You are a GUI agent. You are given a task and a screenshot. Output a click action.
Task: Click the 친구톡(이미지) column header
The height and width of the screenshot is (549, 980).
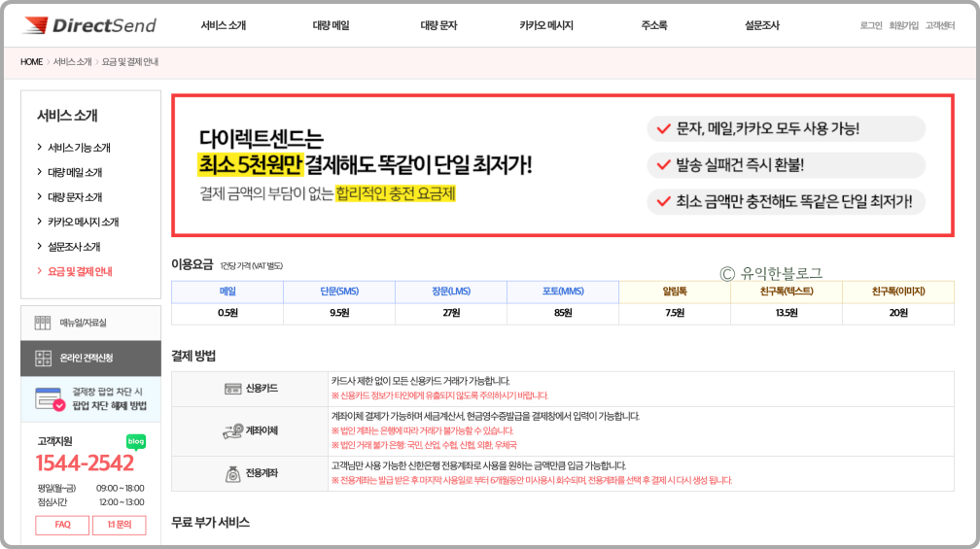point(898,292)
